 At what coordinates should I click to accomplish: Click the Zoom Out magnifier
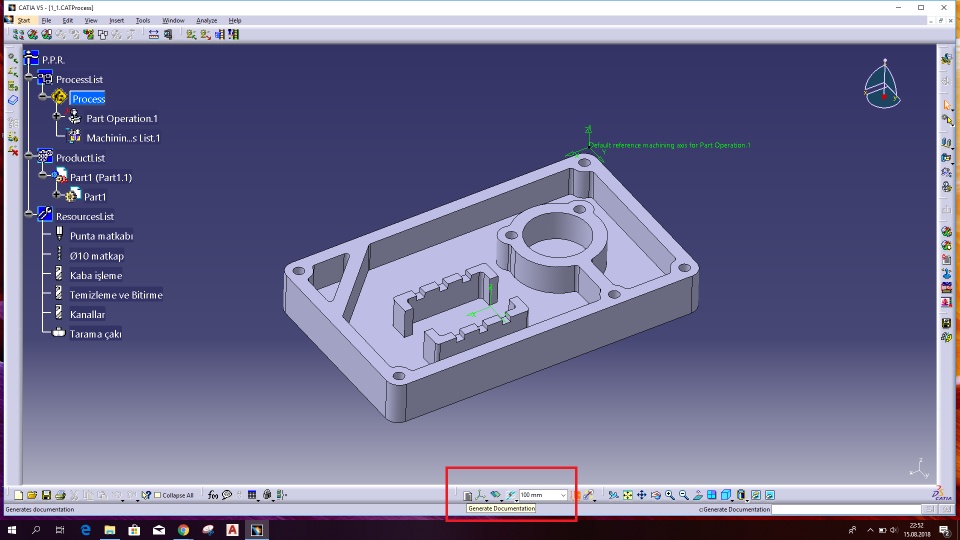684,495
